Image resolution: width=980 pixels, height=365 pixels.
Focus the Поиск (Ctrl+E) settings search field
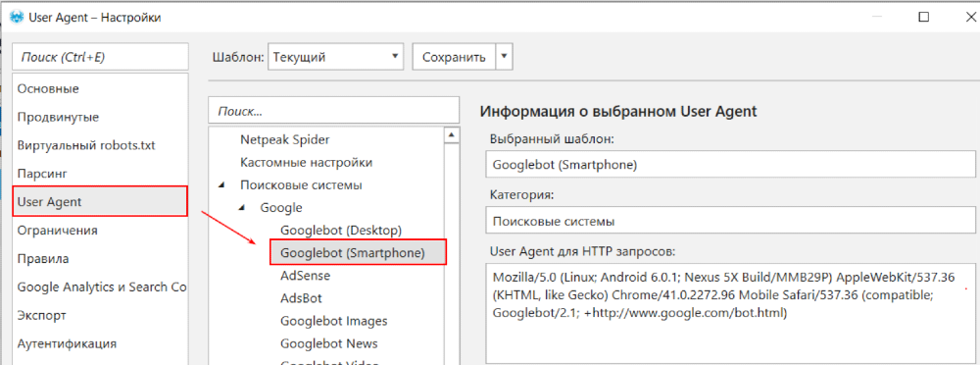tap(101, 57)
